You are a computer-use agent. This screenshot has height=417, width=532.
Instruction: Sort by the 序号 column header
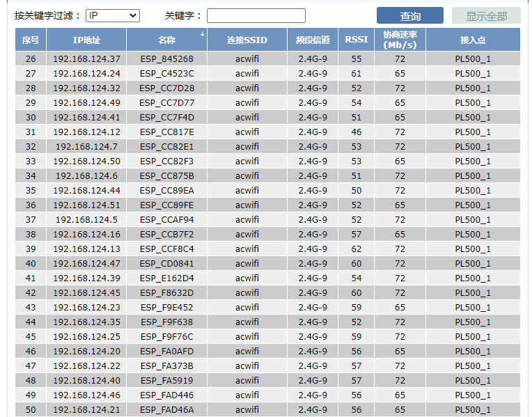click(x=31, y=40)
